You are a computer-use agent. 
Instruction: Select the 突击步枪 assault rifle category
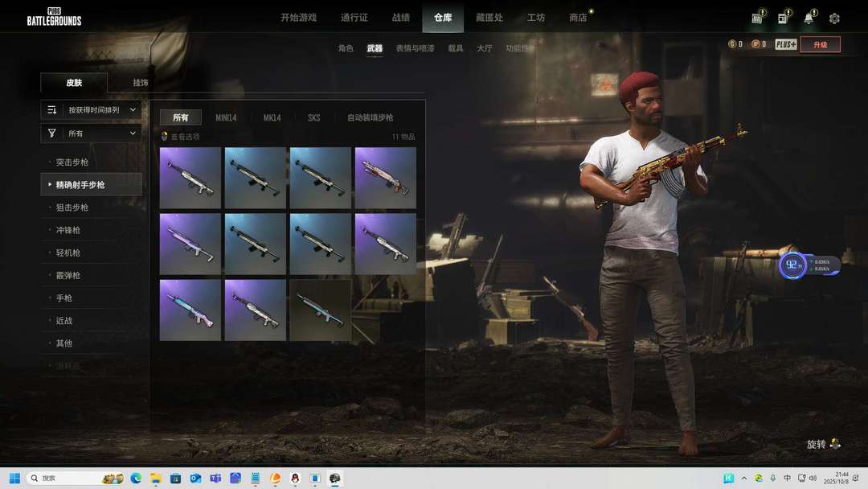(x=72, y=162)
